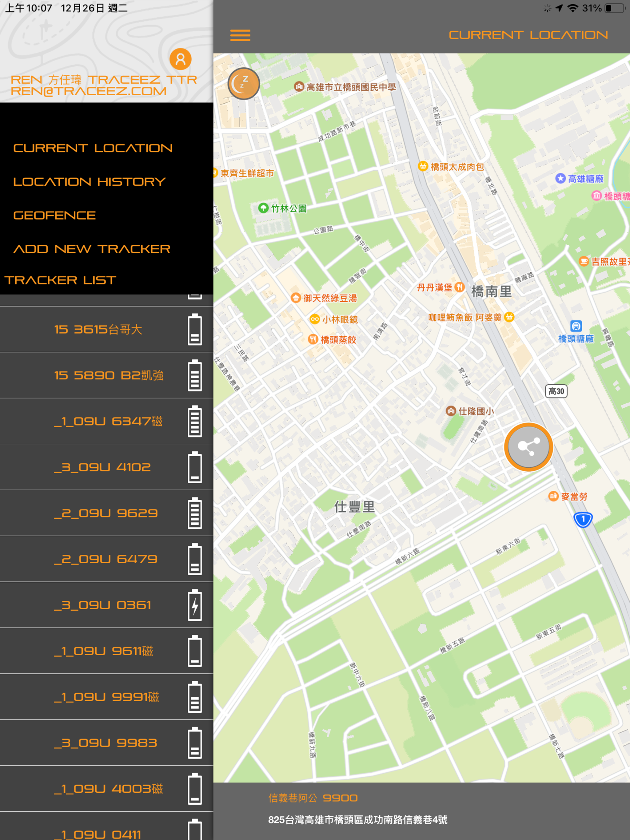Viewport: 630px width, 840px height.
Task: Select tracker _2_09U 9629
Action: pos(106,513)
